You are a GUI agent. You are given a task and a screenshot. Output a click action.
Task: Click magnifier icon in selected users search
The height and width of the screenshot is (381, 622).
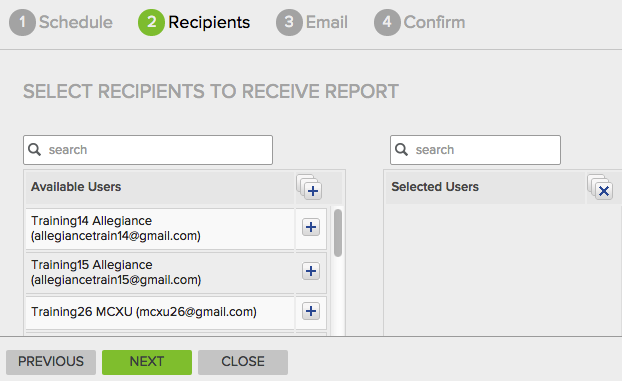point(401,150)
